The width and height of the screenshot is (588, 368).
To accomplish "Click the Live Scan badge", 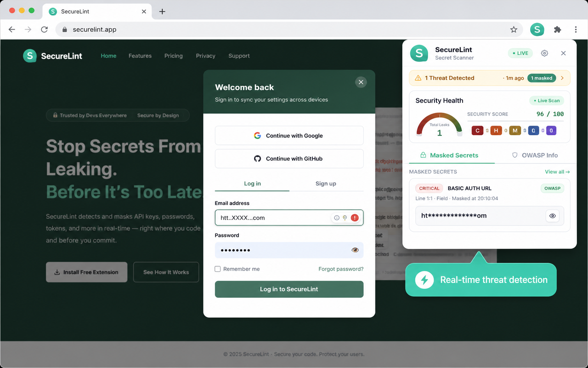I will 546,101.
